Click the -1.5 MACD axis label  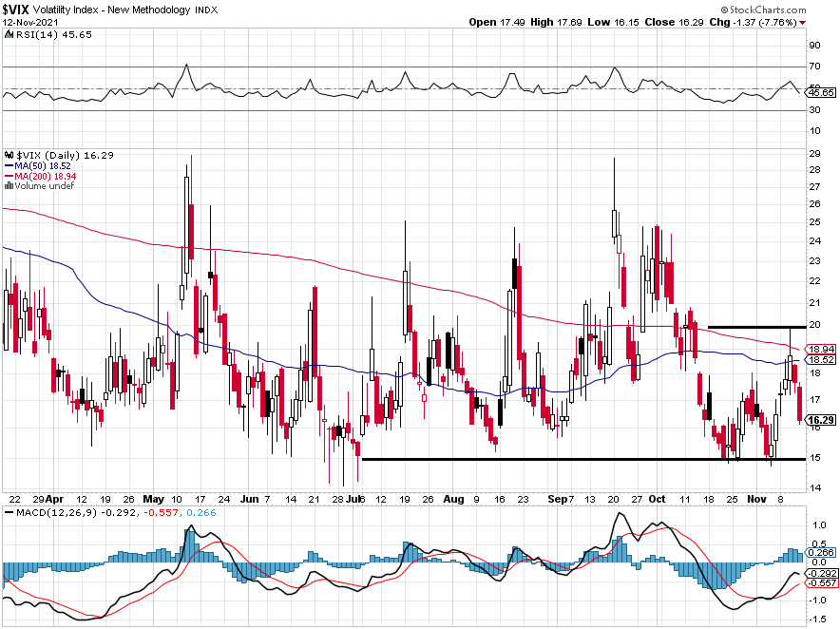coord(817,619)
